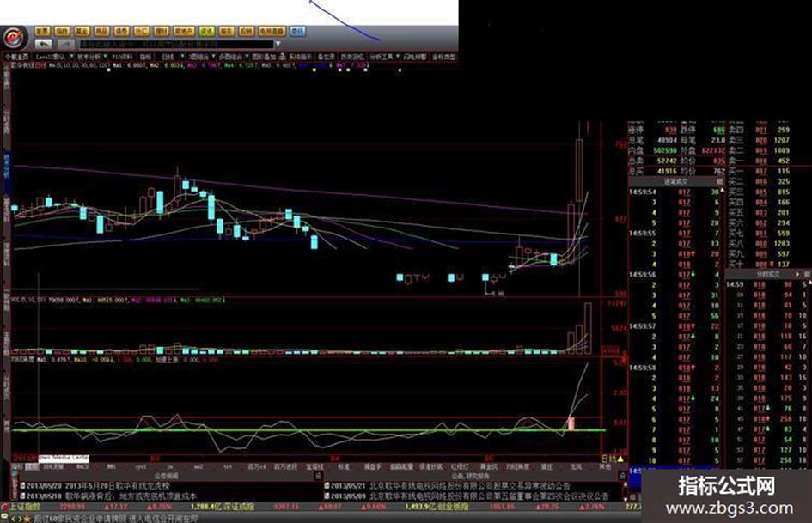Open the 基金 (funds) section
The image size is (812, 523).
(x=82, y=32)
